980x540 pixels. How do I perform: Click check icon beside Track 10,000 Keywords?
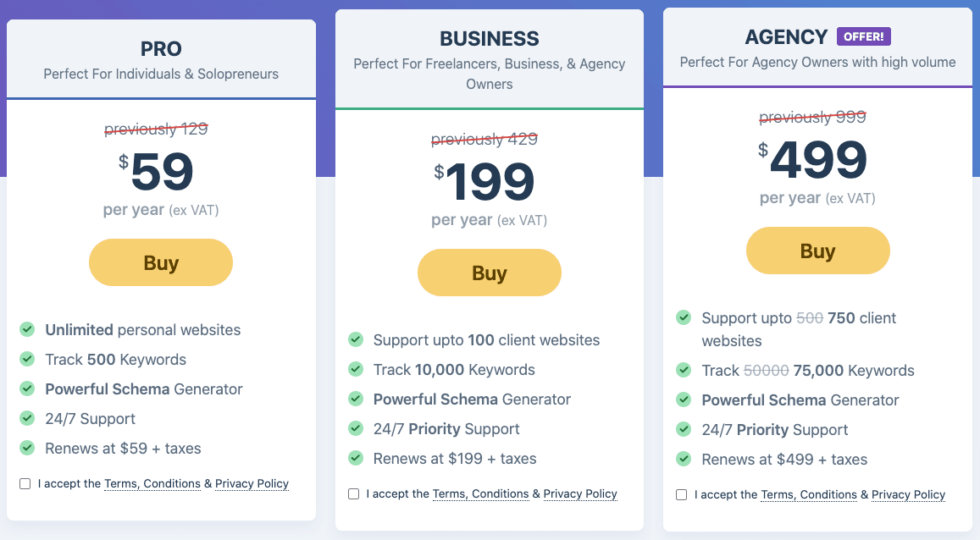pos(356,369)
